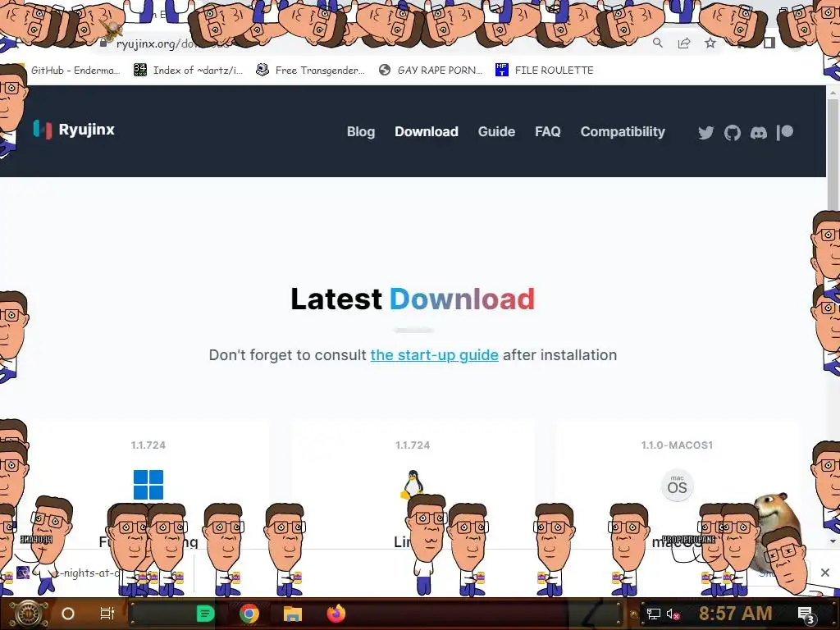Click the muted volume icon in tray

(x=673, y=614)
